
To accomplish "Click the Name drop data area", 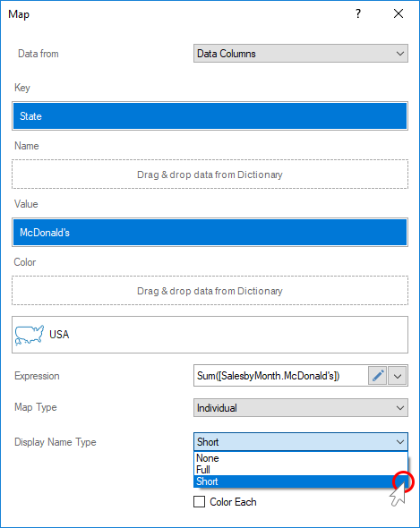I will [x=210, y=175].
